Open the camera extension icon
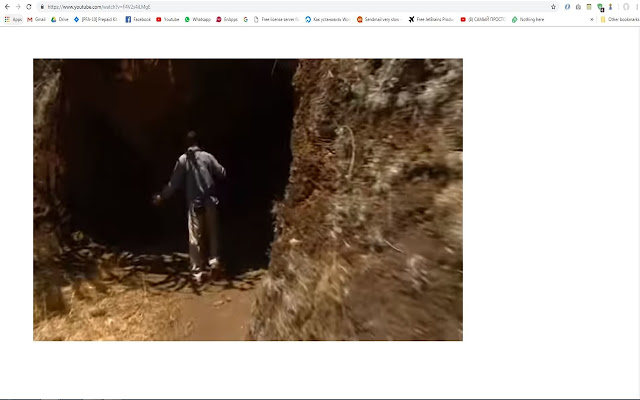 tap(578, 7)
